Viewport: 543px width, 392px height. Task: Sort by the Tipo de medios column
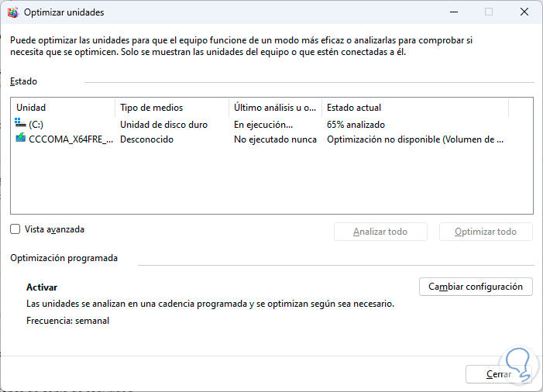coord(170,108)
